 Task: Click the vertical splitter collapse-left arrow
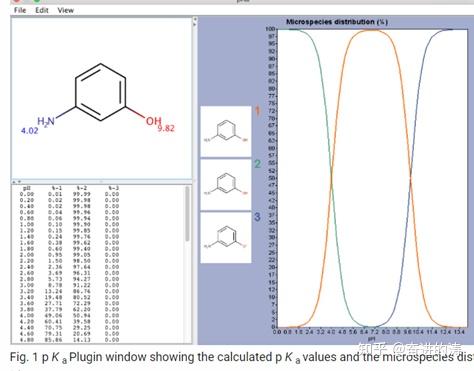point(195,20)
